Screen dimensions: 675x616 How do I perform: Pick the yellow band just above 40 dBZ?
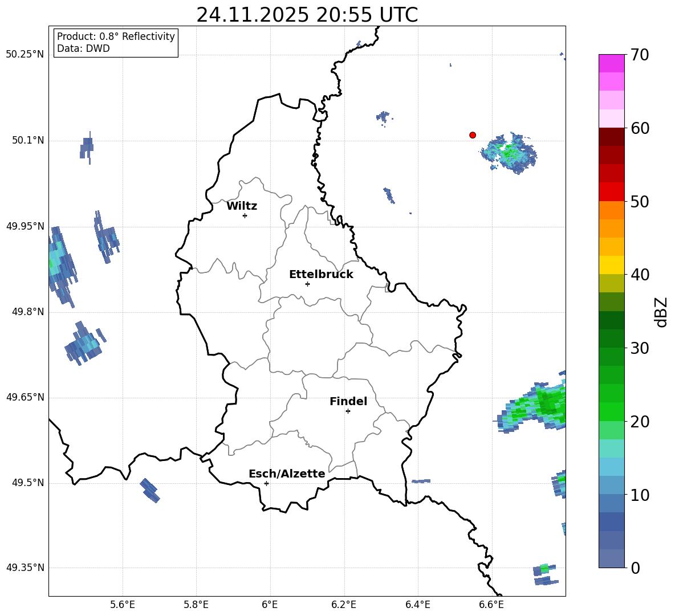click(x=612, y=265)
